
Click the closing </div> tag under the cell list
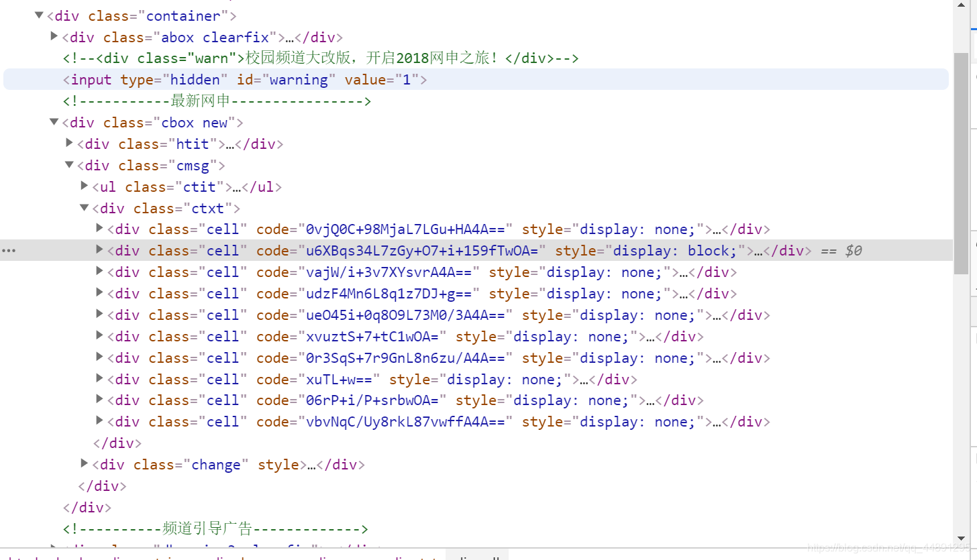tap(117, 443)
